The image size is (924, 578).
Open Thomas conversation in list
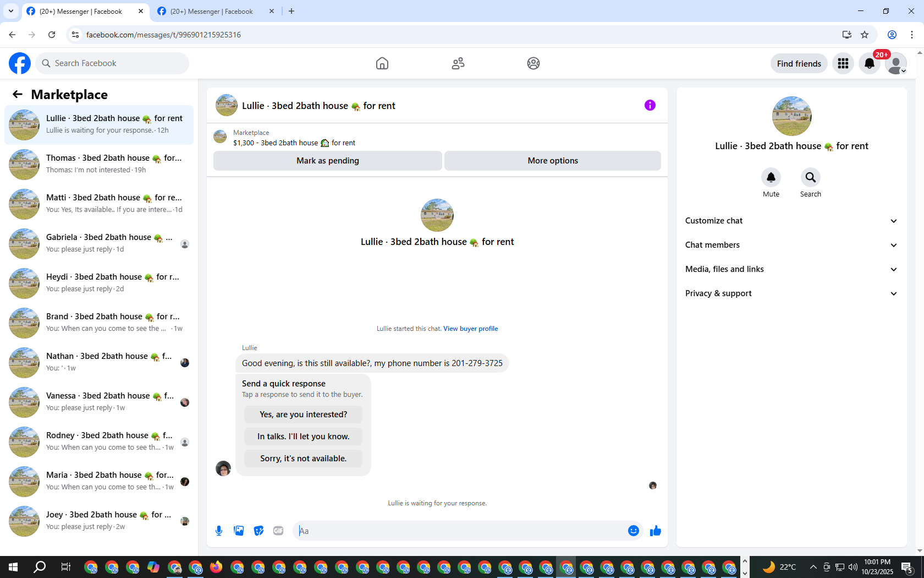point(99,165)
